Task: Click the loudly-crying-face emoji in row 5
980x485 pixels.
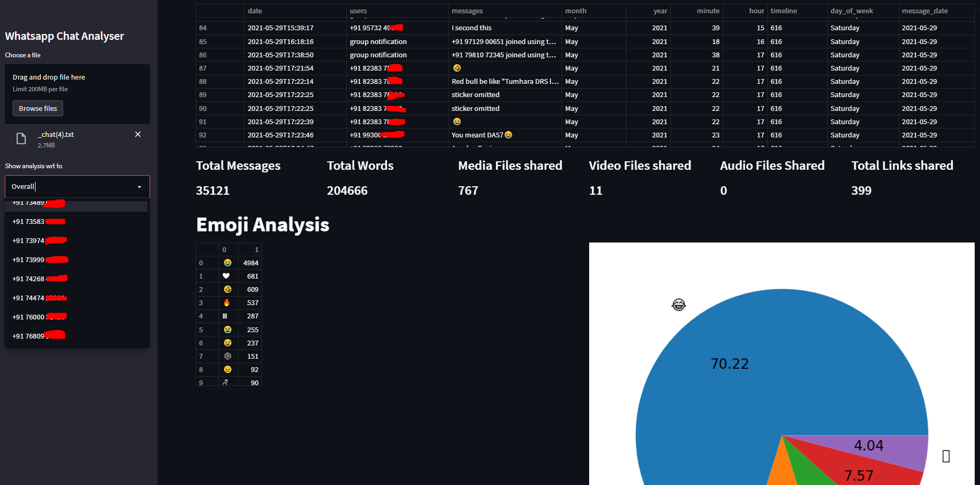Action: pyautogui.click(x=227, y=330)
